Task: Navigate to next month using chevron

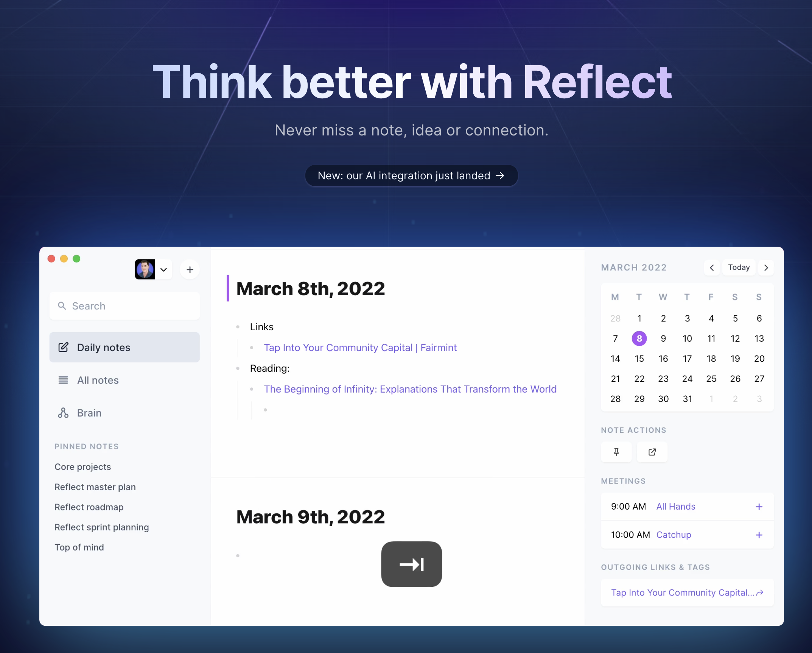Action: pyautogui.click(x=766, y=267)
